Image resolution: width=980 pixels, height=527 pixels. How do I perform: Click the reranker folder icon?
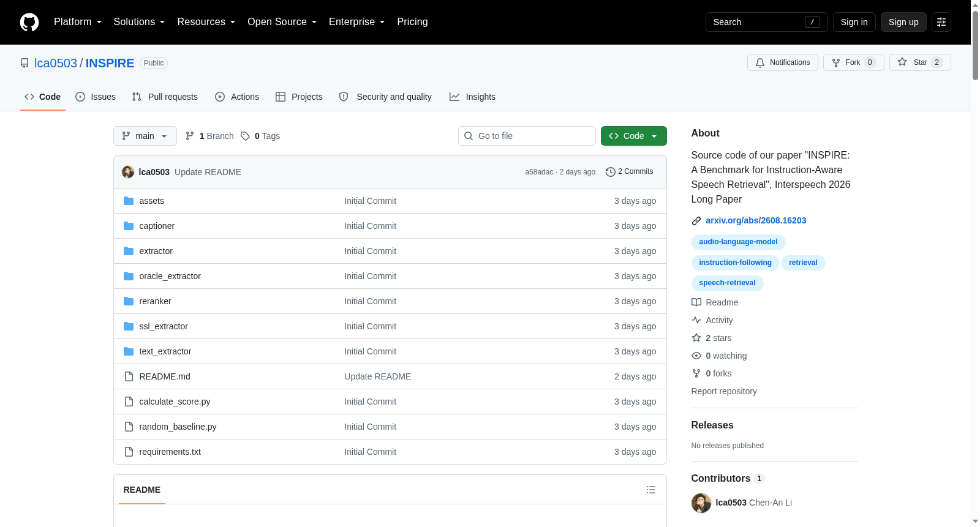click(x=129, y=301)
